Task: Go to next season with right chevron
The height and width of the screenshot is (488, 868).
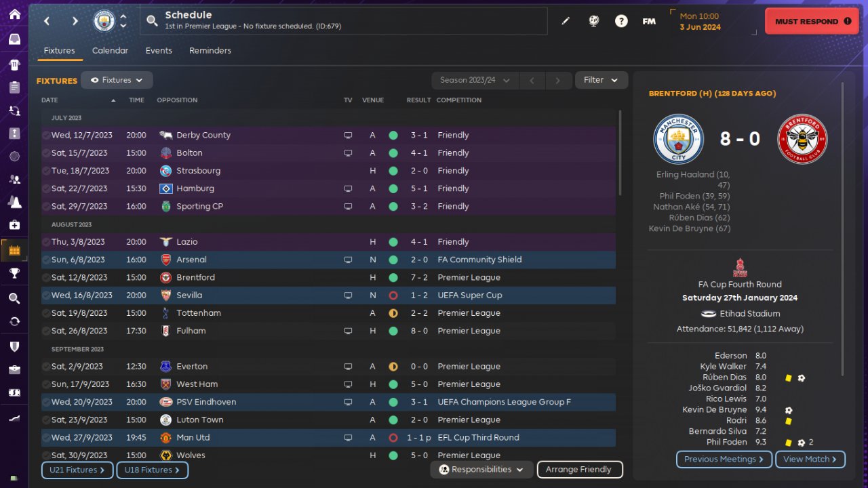Action: [x=557, y=80]
